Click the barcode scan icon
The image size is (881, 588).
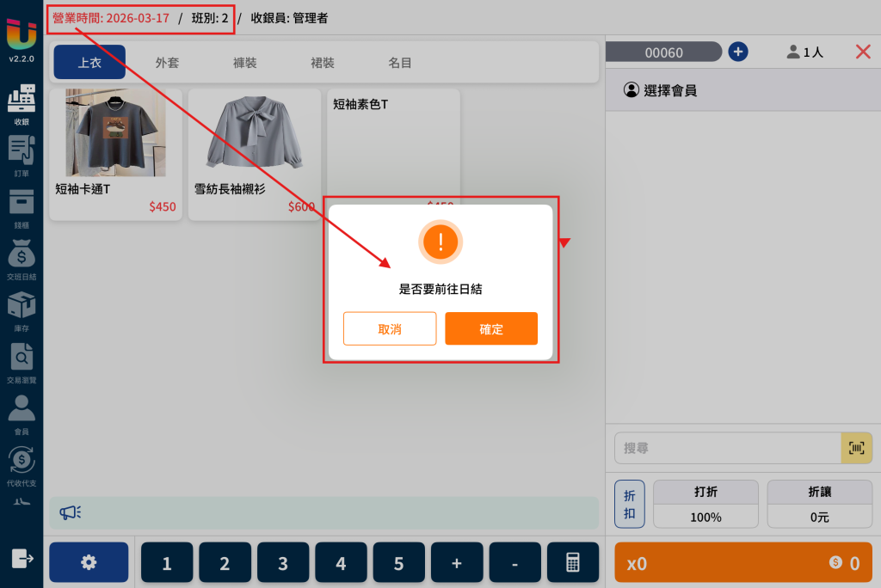point(856,448)
